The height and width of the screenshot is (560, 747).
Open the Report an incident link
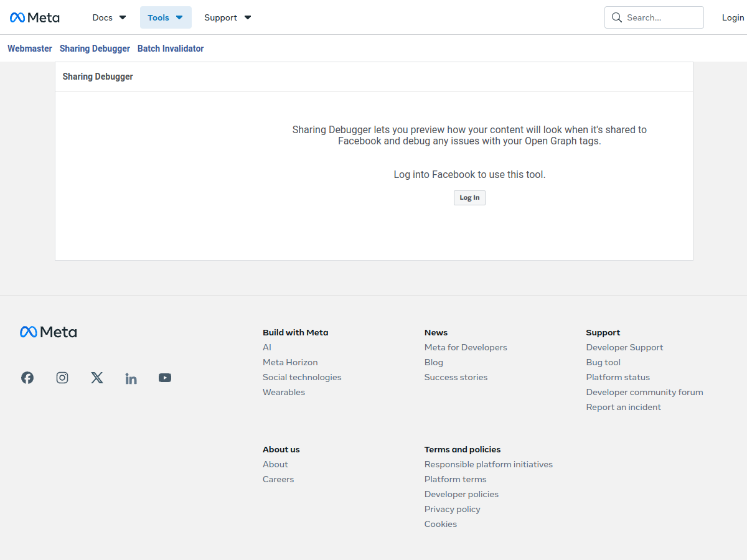point(623,407)
